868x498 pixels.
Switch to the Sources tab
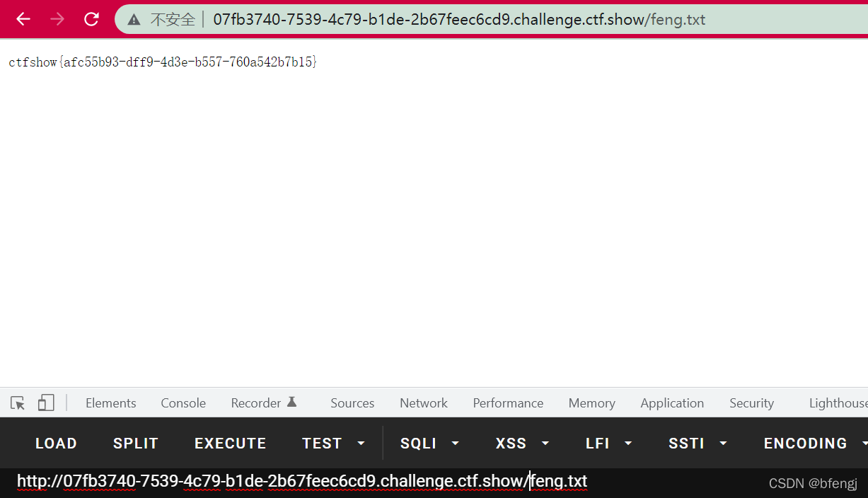[352, 403]
